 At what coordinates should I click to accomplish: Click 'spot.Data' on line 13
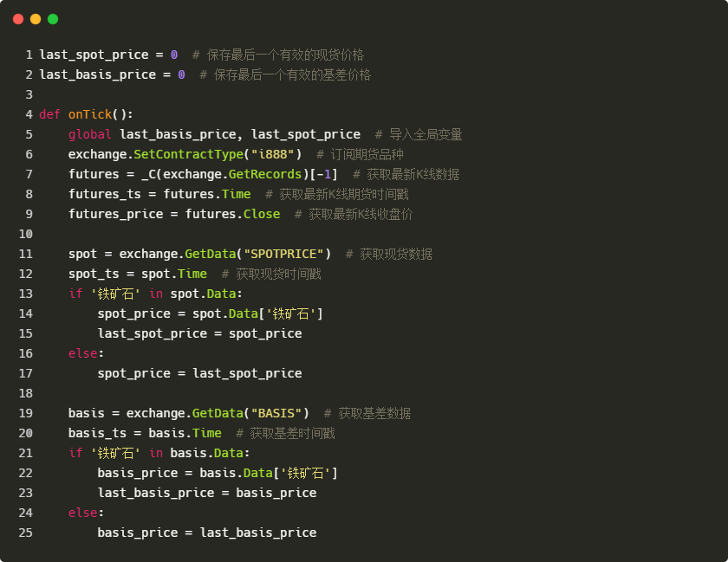tap(203, 294)
